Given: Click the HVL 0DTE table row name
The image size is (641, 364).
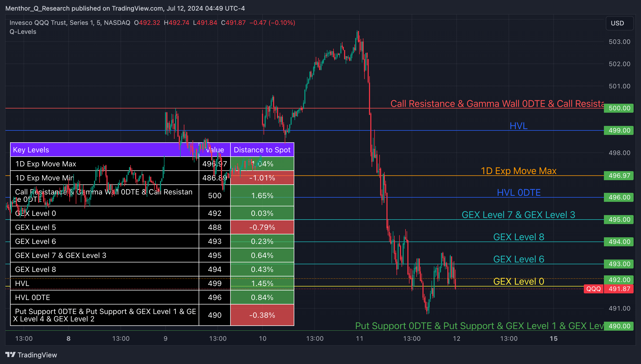Looking at the screenshot, I should click(x=33, y=298).
